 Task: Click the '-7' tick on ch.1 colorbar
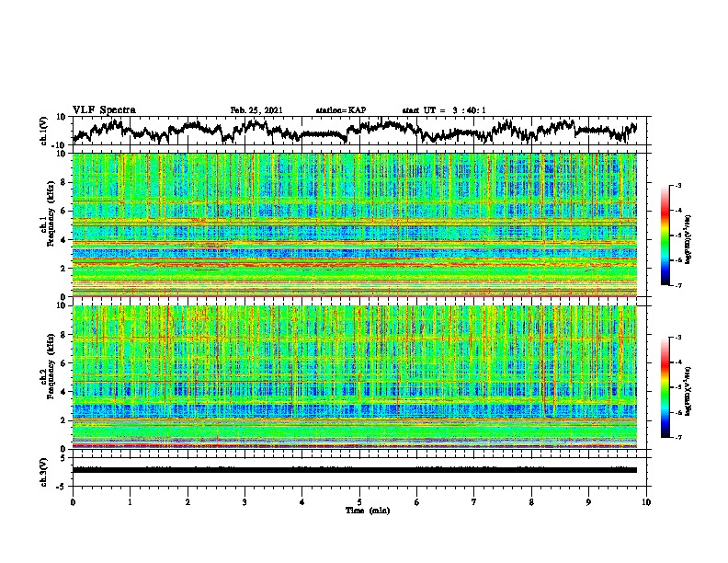(x=678, y=285)
